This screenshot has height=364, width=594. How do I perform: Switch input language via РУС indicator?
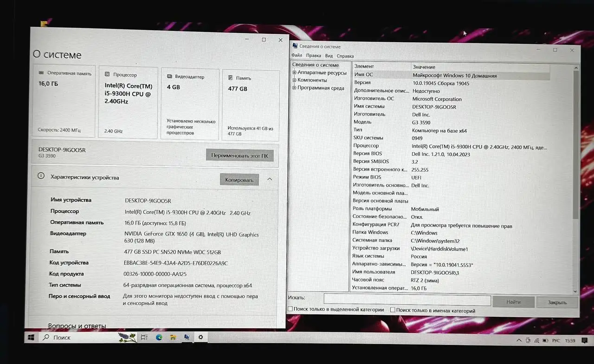(x=556, y=341)
